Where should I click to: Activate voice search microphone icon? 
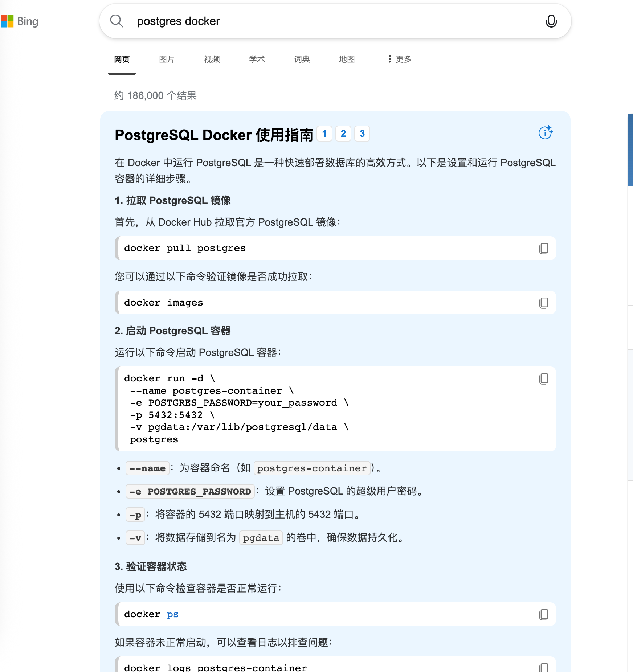pos(551,21)
